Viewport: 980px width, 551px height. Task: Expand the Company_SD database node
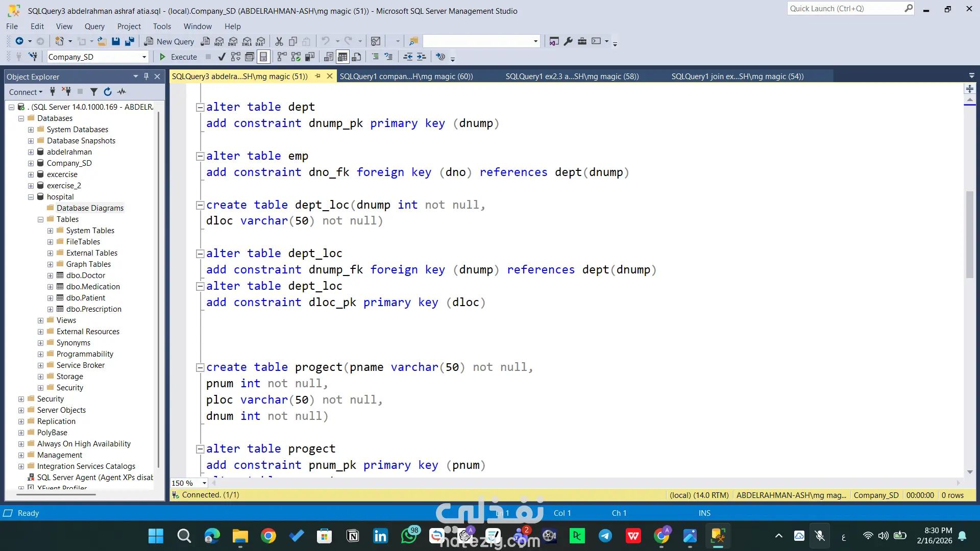coord(31,163)
